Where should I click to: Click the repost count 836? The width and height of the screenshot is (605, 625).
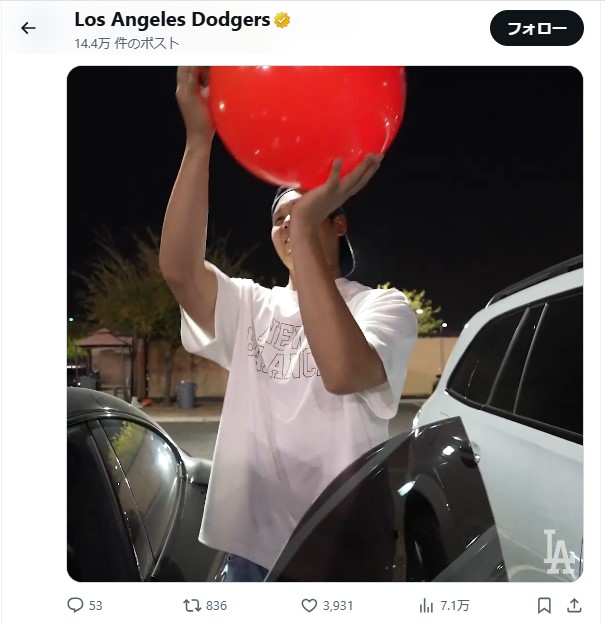pos(216,605)
